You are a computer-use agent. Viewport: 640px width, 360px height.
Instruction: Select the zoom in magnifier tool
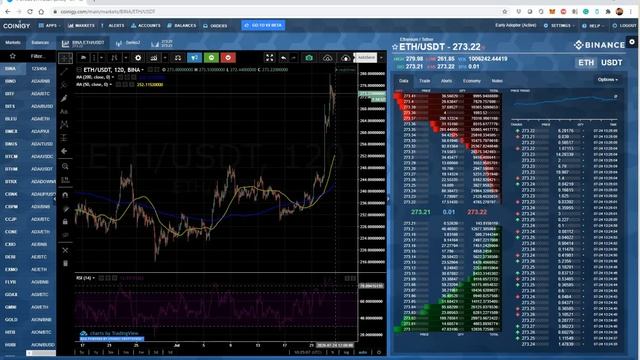[x=65, y=166]
